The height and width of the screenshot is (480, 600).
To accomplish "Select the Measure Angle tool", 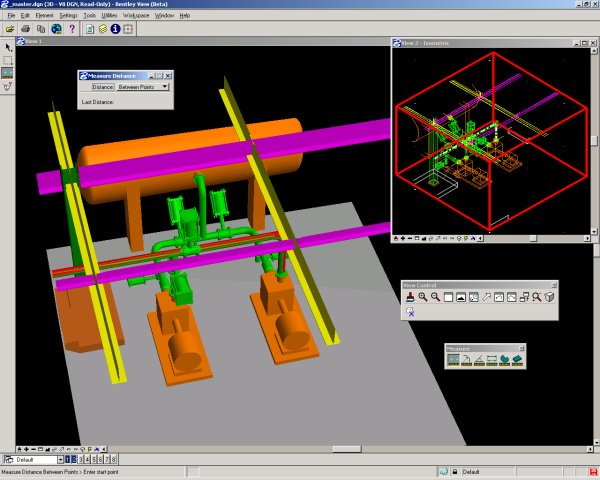I will [x=480, y=360].
